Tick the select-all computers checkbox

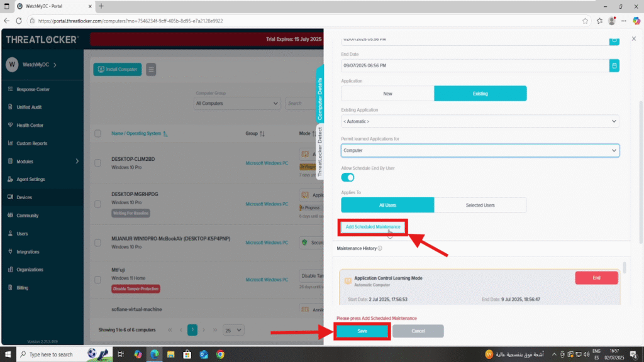tap(97, 133)
